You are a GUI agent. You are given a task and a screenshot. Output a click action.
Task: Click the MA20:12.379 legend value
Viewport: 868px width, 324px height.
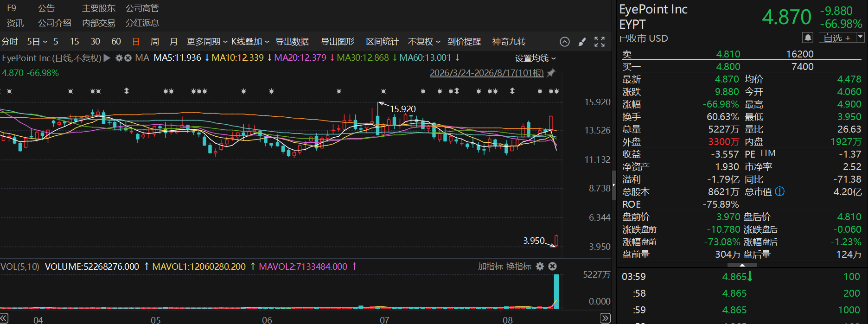point(300,58)
